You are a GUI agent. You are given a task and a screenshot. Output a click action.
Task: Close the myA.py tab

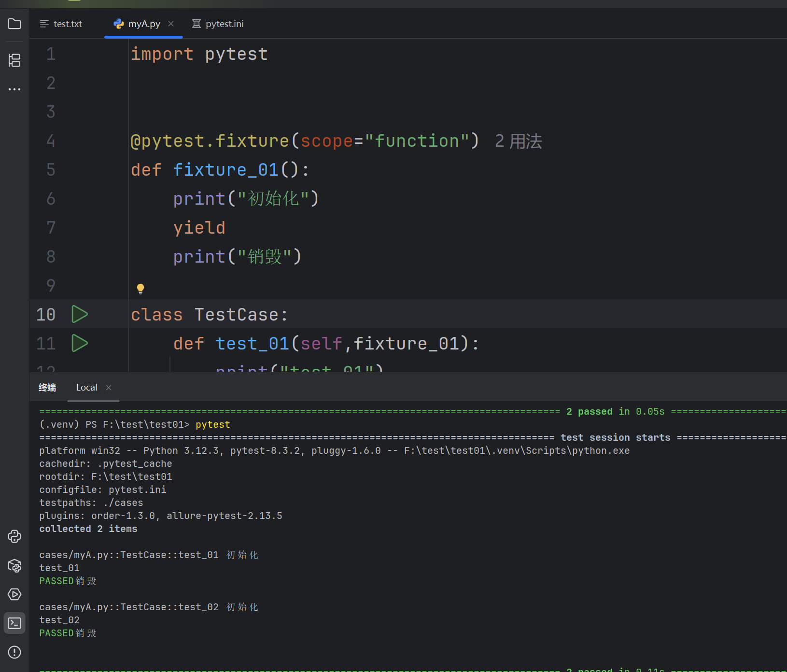[171, 24]
